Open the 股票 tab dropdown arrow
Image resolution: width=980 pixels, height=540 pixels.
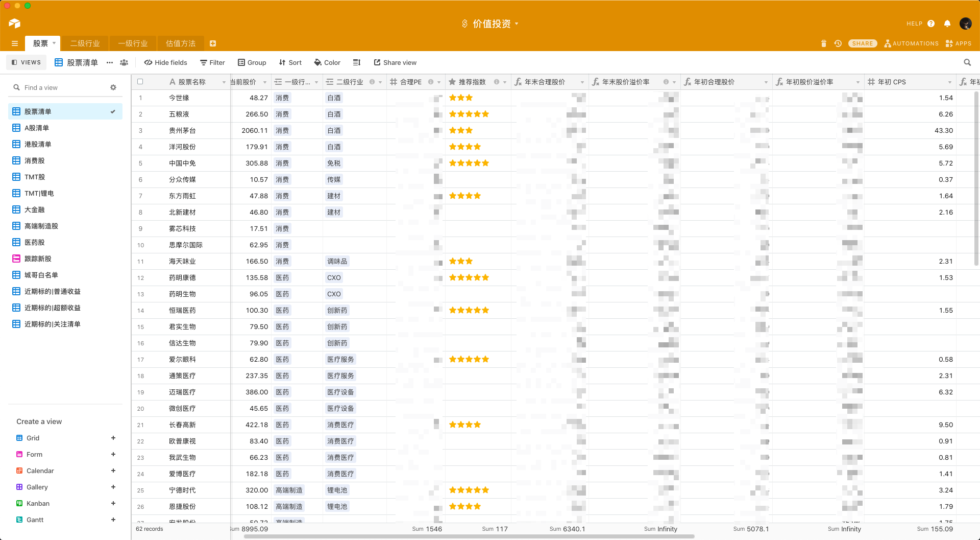[x=54, y=43]
